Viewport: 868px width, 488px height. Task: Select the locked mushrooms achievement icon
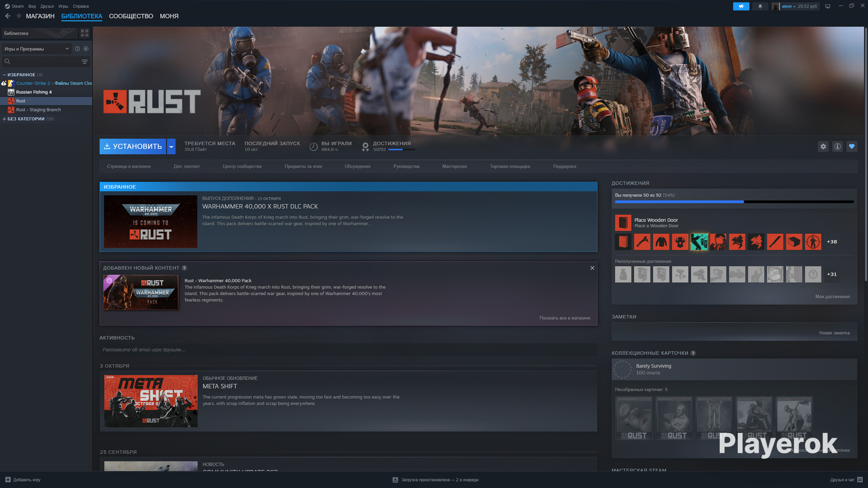tap(680, 274)
